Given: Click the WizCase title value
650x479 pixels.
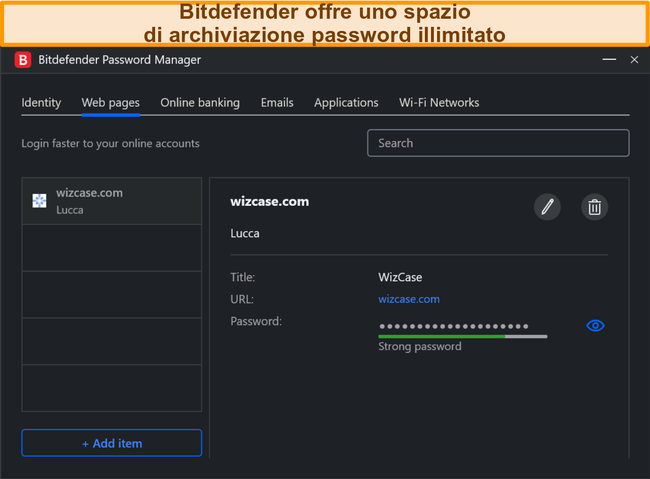Looking at the screenshot, I should pyautogui.click(x=400, y=277).
